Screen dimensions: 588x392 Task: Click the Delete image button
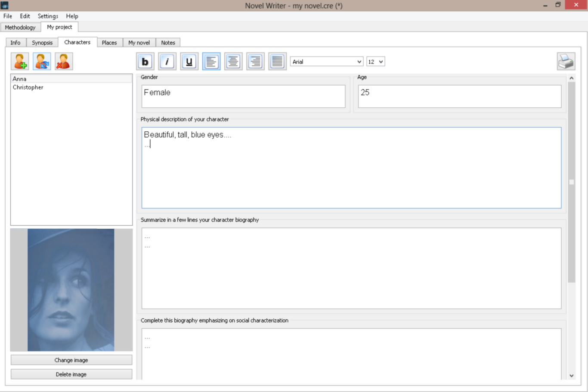coord(71,374)
